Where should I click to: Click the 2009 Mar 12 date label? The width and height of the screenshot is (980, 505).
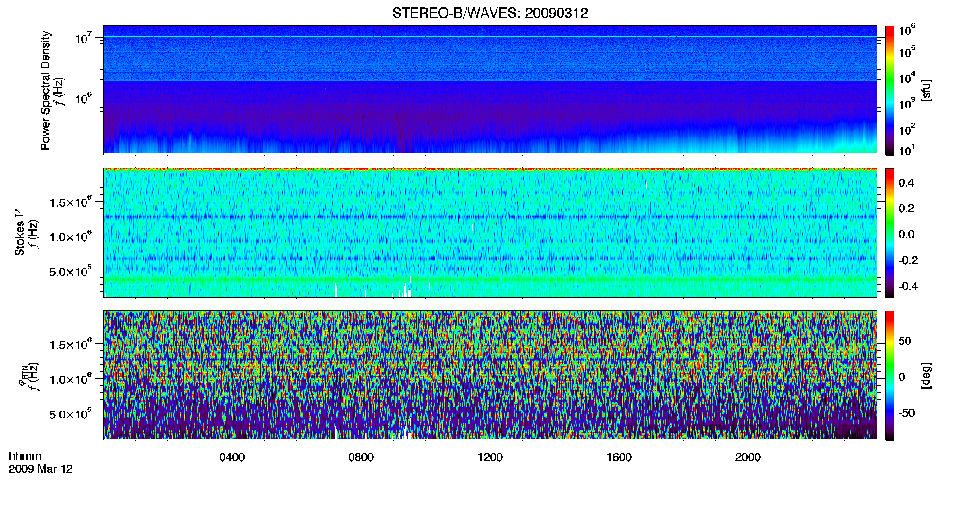pos(41,469)
